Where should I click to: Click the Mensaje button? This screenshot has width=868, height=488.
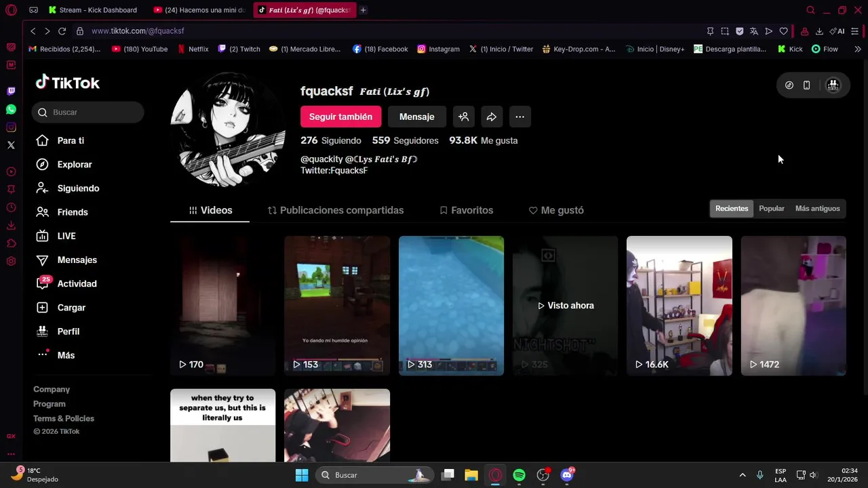pyautogui.click(x=416, y=117)
